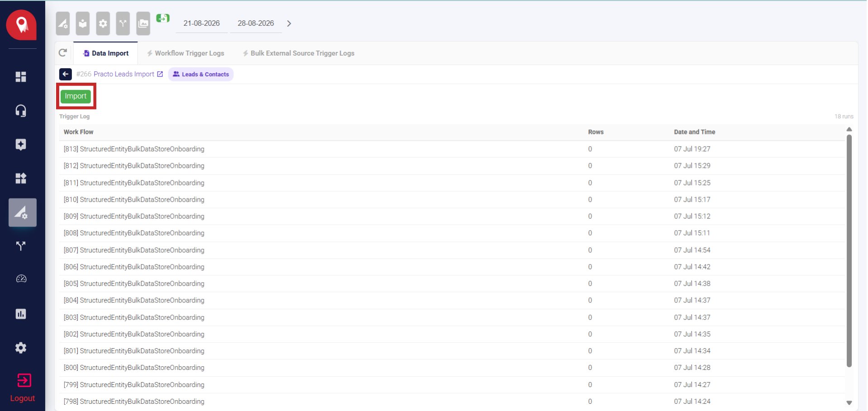Switch to Workflow Trigger Logs tab

(185, 53)
